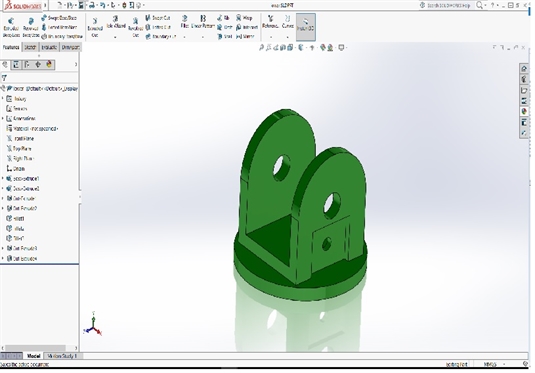Viewport: 535px width, 373px height.
Task: Switch to the Evaluate tab
Action: (49, 47)
